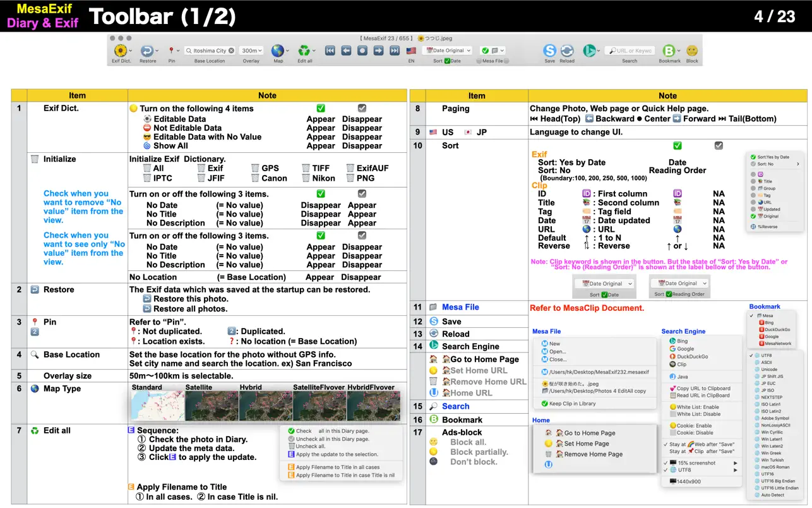Choose Auto Detect encoding option
812x508 pixels.
(770, 495)
